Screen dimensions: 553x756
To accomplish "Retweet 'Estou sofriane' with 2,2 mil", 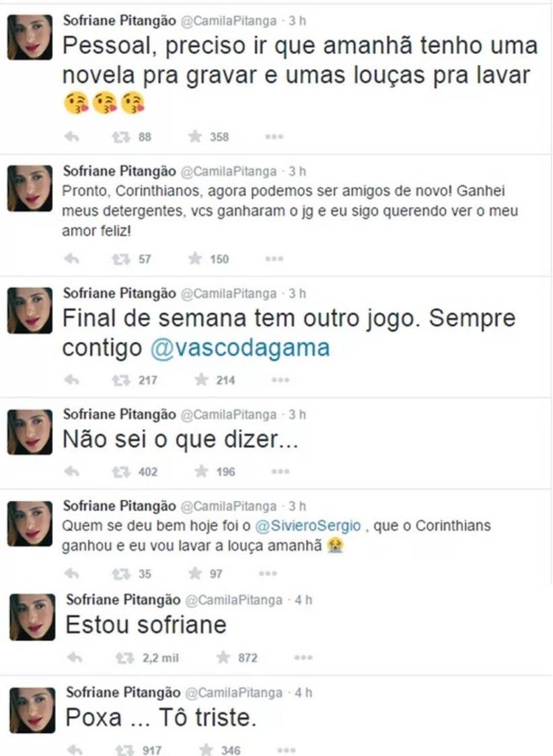I will tap(124, 658).
